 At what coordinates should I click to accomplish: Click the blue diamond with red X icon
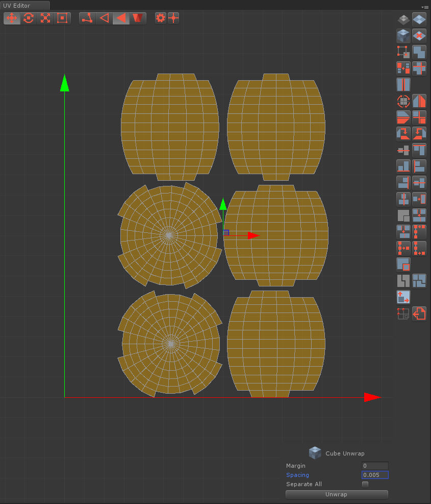419,35
